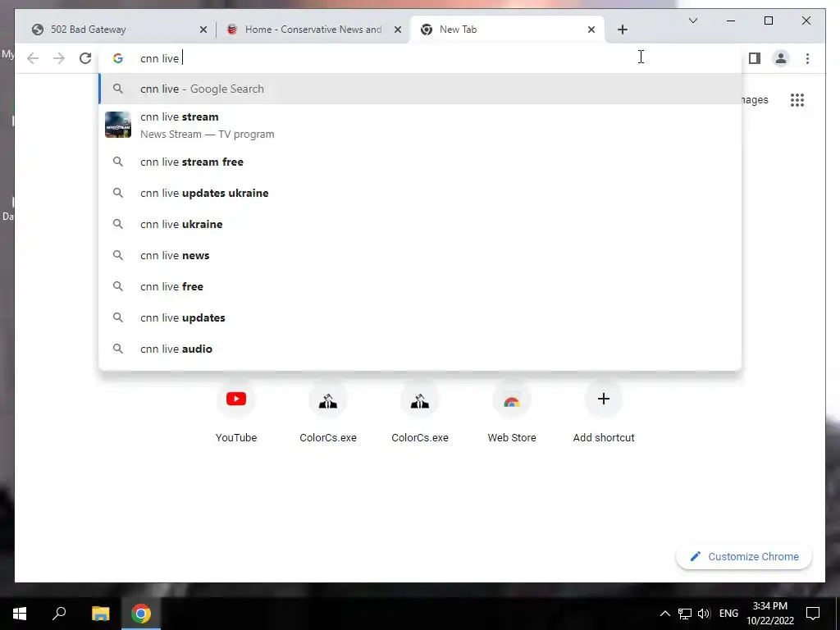The image size is (840, 630).
Task: Open File Explorer from taskbar
Action: click(x=100, y=614)
